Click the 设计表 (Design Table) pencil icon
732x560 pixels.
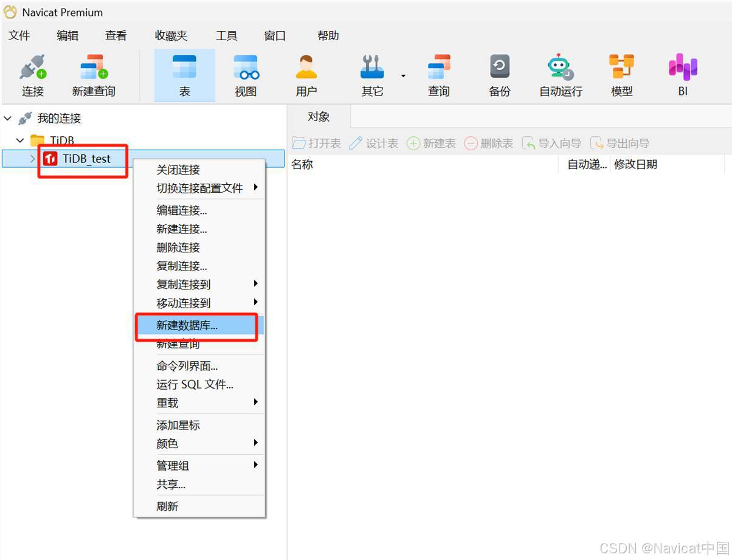[x=356, y=143]
